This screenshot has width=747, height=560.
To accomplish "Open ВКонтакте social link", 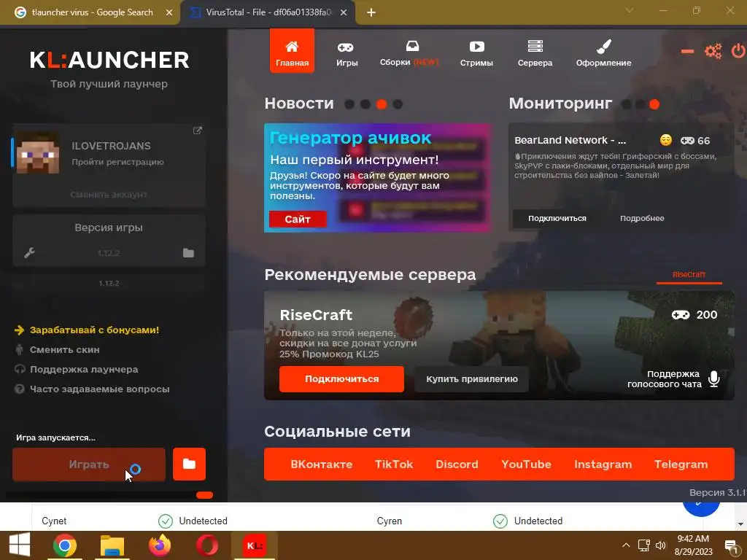I will (x=322, y=464).
